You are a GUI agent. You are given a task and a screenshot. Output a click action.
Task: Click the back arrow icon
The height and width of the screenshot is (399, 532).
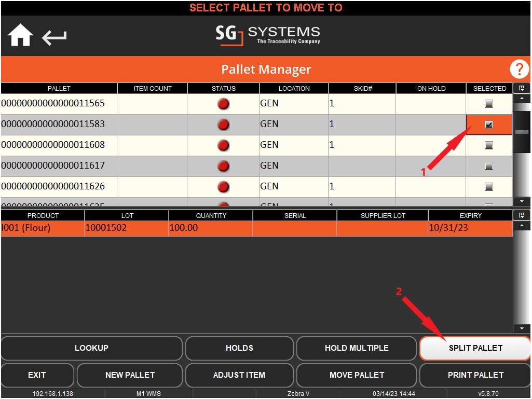tap(53, 37)
